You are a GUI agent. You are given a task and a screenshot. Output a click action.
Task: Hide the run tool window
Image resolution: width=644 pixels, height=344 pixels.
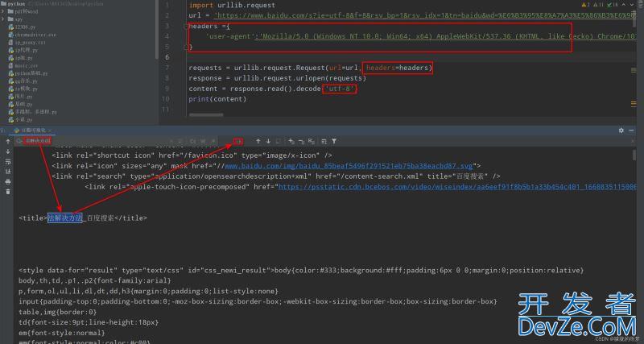631,131
